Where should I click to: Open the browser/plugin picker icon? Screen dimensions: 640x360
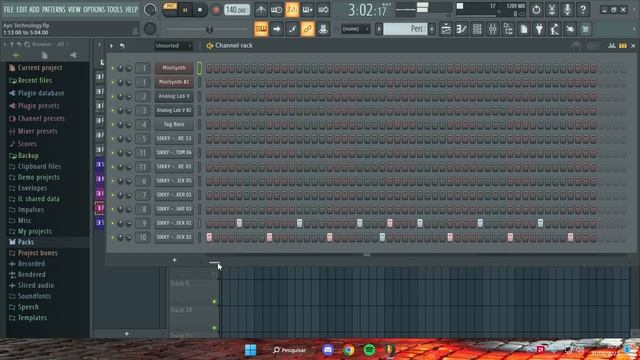coord(508,29)
